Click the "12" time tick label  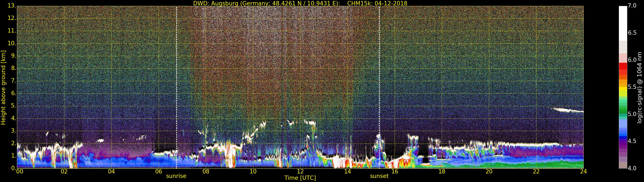tap(300, 172)
